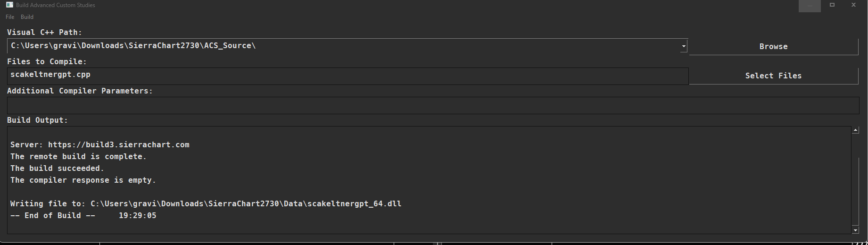Click the Build Output scroll up arrow
Viewport: 868px width, 245px height.
pyautogui.click(x=855, y=130)
